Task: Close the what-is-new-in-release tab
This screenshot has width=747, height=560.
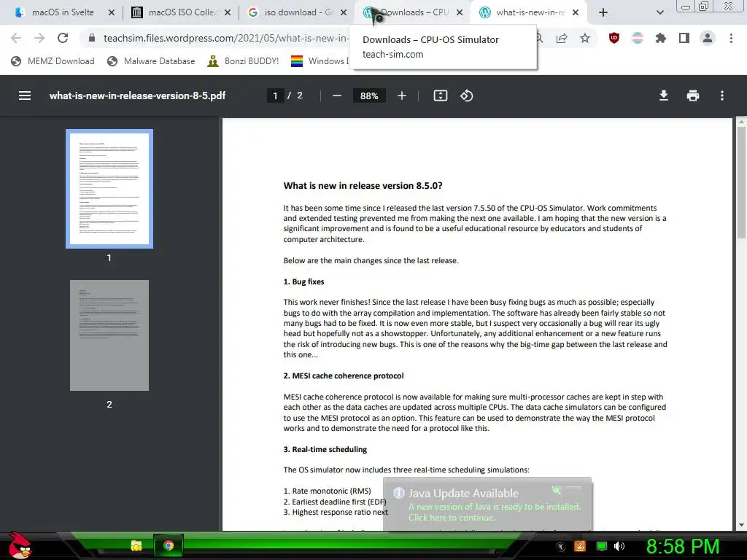Action: 576,12
